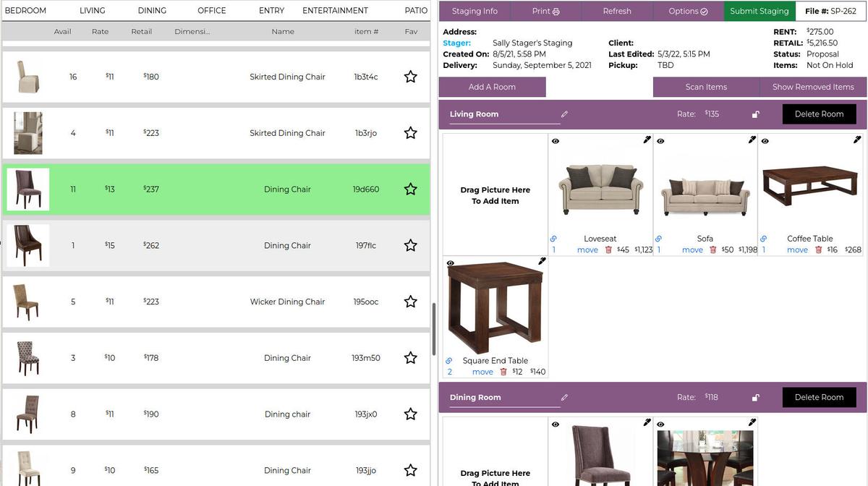868x486 pixels.
Task: Click the Submit Staging button
Action: (x=759, y=11)
